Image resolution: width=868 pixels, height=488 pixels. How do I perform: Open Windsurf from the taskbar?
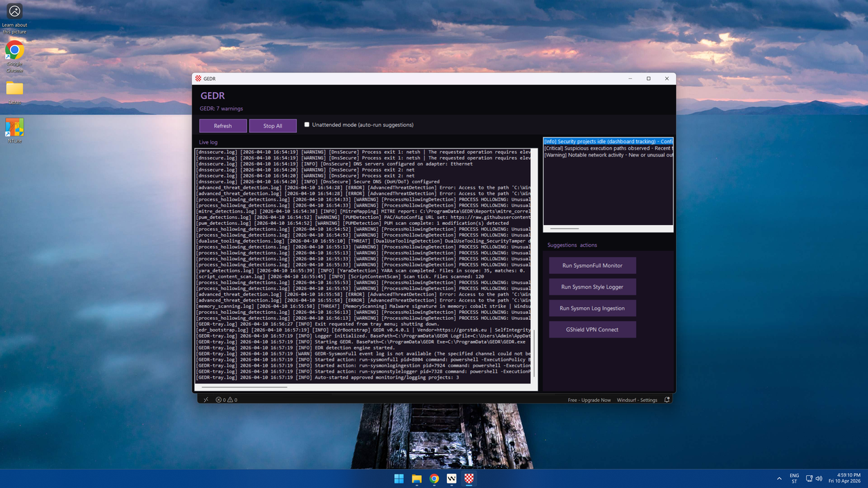[452, 479]
